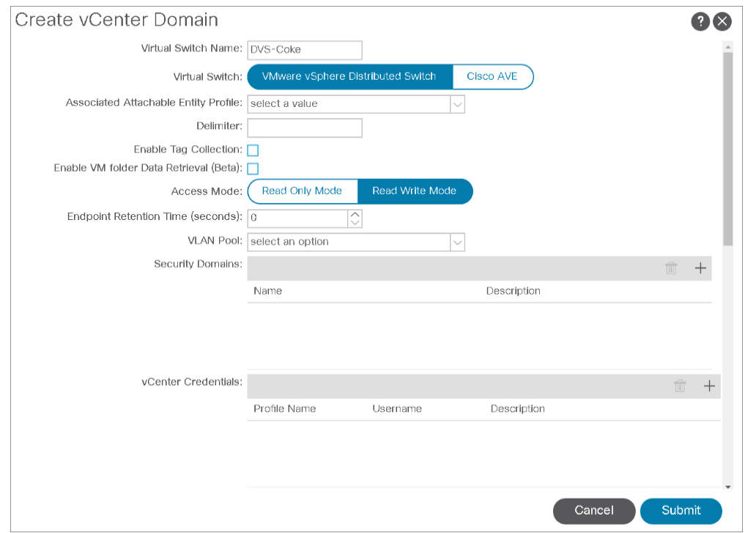Decrease Endpoint Retention Time with down arrow
The image size is (756, 533).
click(x=355, y=223)
